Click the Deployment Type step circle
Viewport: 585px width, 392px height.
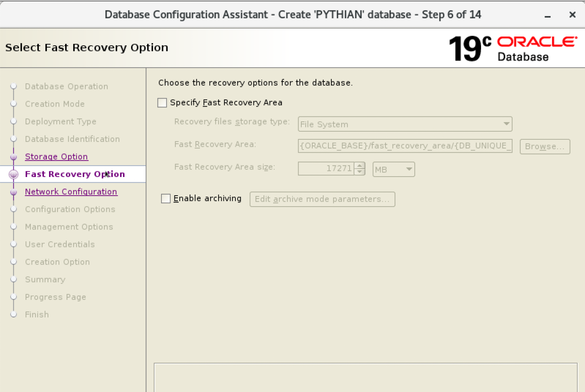point(14,121)
